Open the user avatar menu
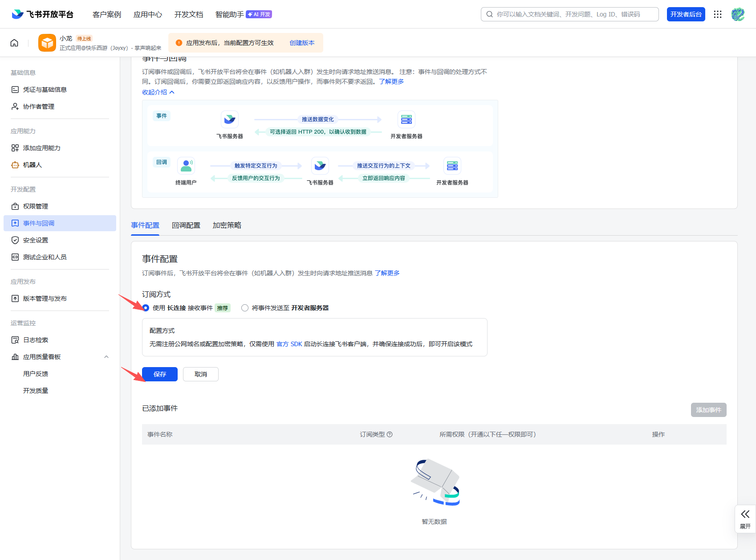 (738, 14)
